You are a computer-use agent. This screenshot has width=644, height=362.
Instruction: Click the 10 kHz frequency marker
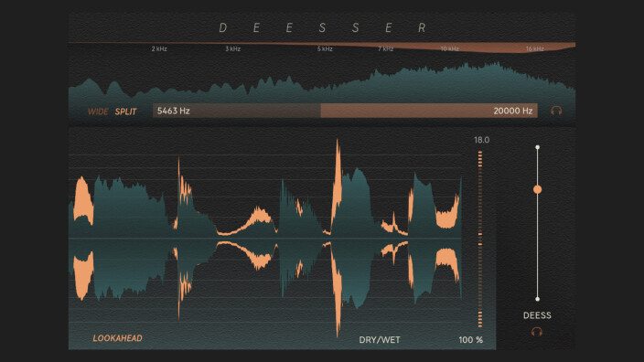(x=449, y=48)
